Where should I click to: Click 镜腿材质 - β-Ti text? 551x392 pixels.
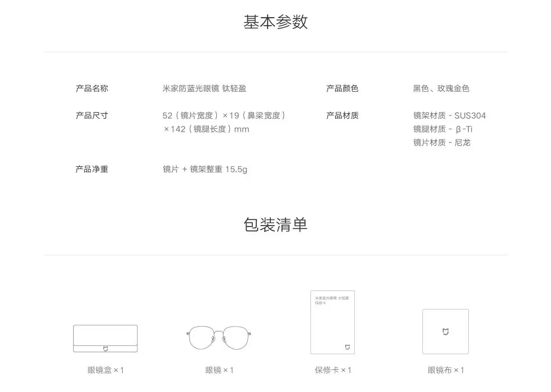tap(443, 129)
